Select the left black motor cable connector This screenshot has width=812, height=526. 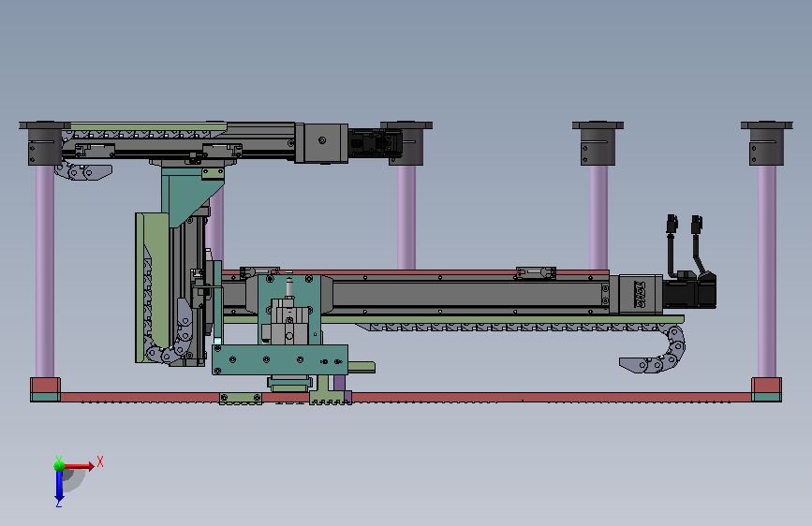coord(672,225)
